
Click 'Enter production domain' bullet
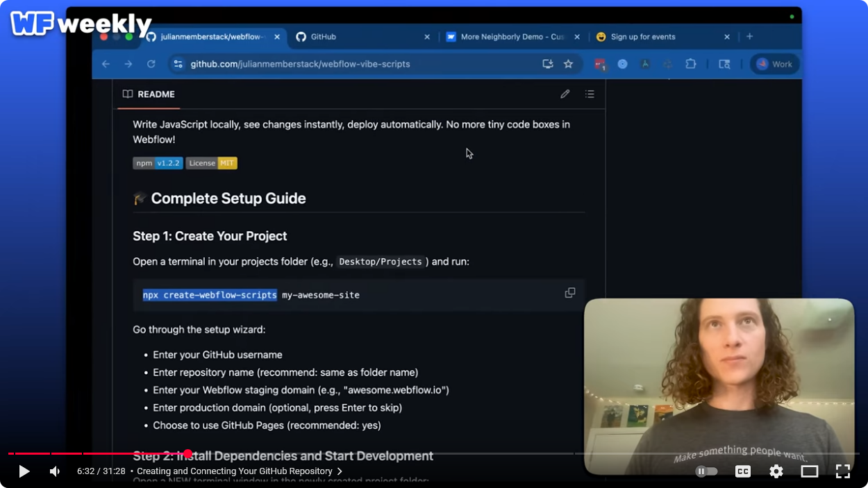pyautogui.click(x=277, y=407)
